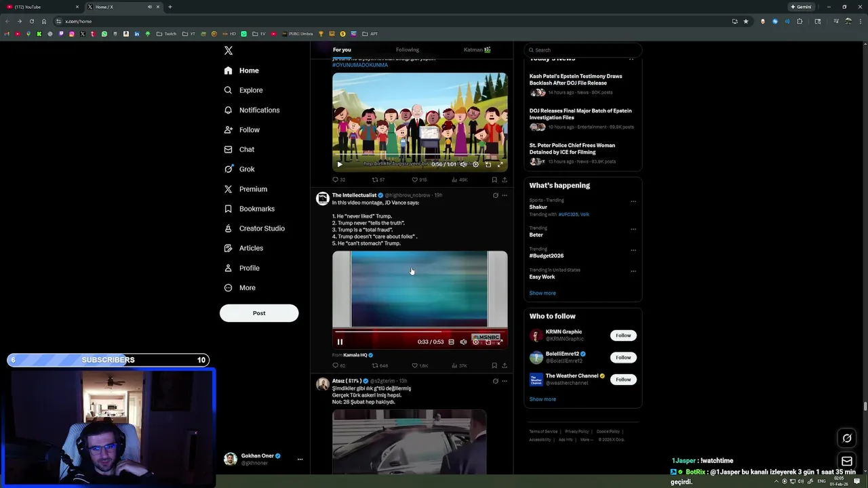Viewport: 868px width, 488px height.
Task: Open Bookmarks from the sidebar
Action: 249,209
